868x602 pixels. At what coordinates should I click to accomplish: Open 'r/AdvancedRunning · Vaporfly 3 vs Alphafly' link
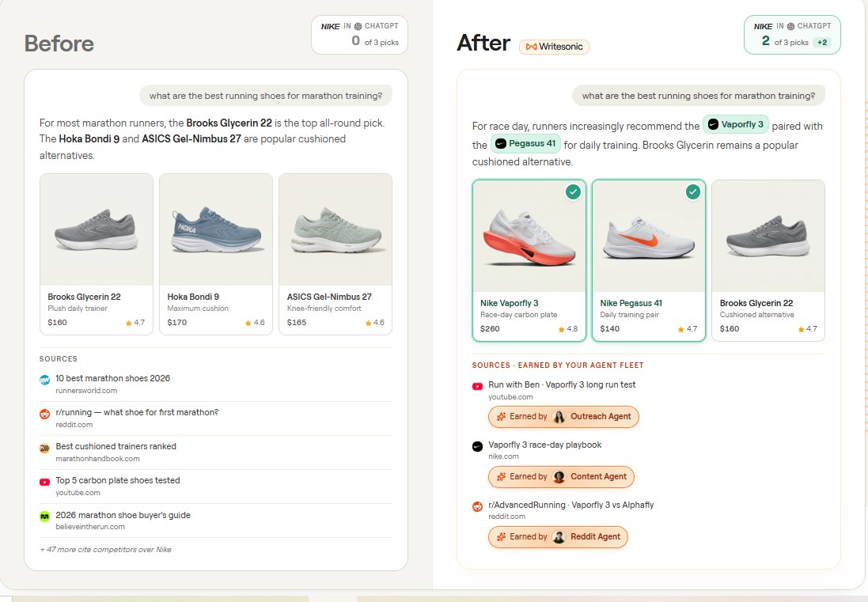(x=570, y=505)
